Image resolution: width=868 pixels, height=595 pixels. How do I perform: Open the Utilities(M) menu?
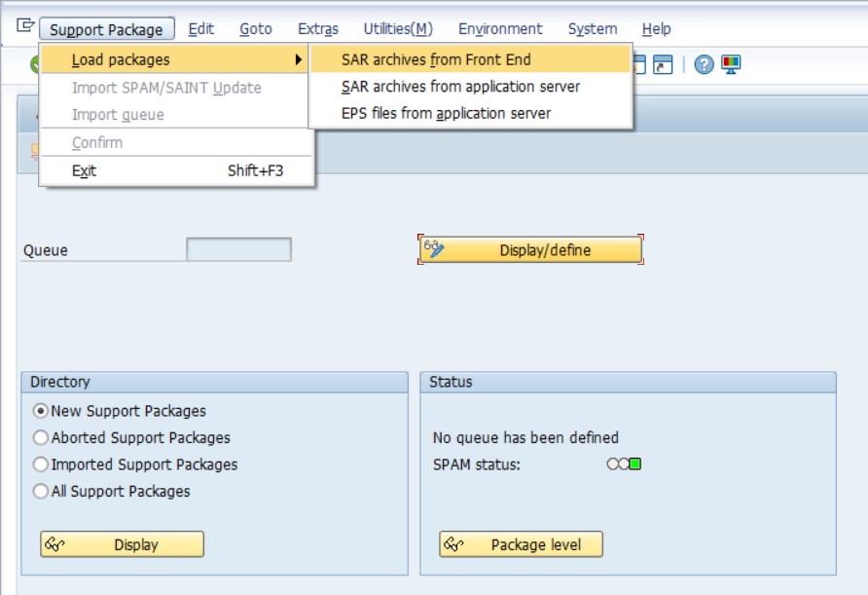[x=398, y=29]
